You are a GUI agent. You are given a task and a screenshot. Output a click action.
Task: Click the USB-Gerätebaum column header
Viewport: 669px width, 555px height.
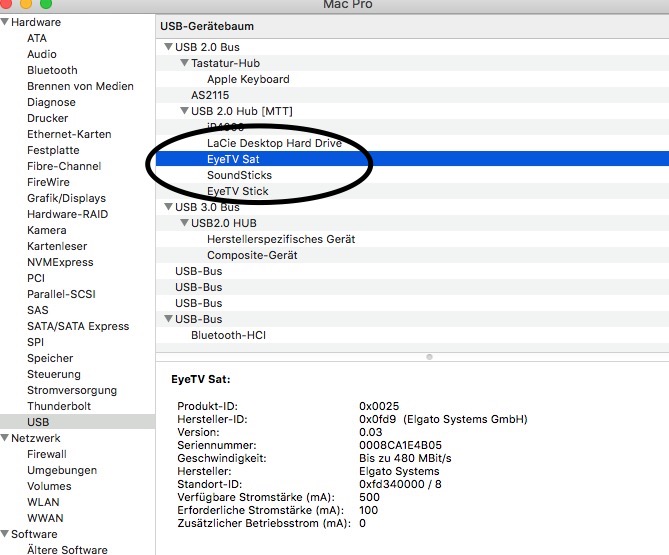412,26
